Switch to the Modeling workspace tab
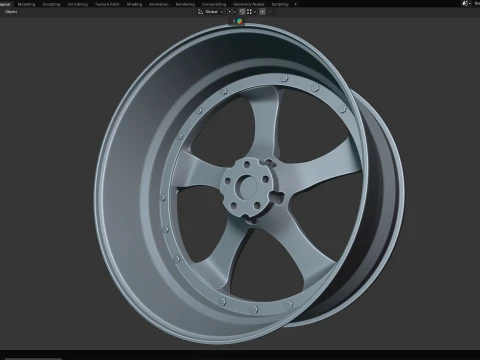Viewport: 480px width, 360px height. 26,4
